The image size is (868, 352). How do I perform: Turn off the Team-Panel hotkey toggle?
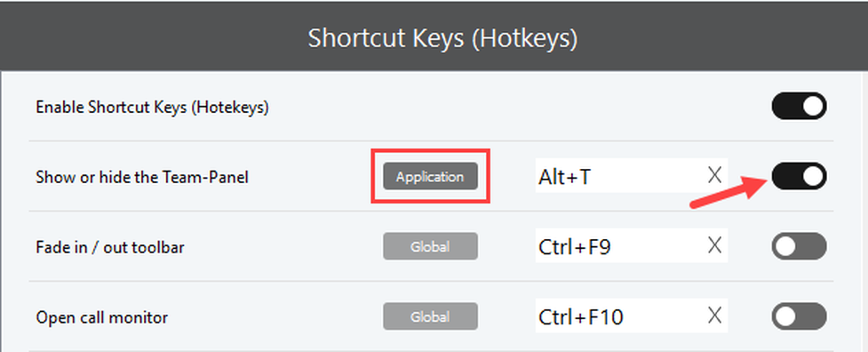pyautogui.click(x=799, y=176)
